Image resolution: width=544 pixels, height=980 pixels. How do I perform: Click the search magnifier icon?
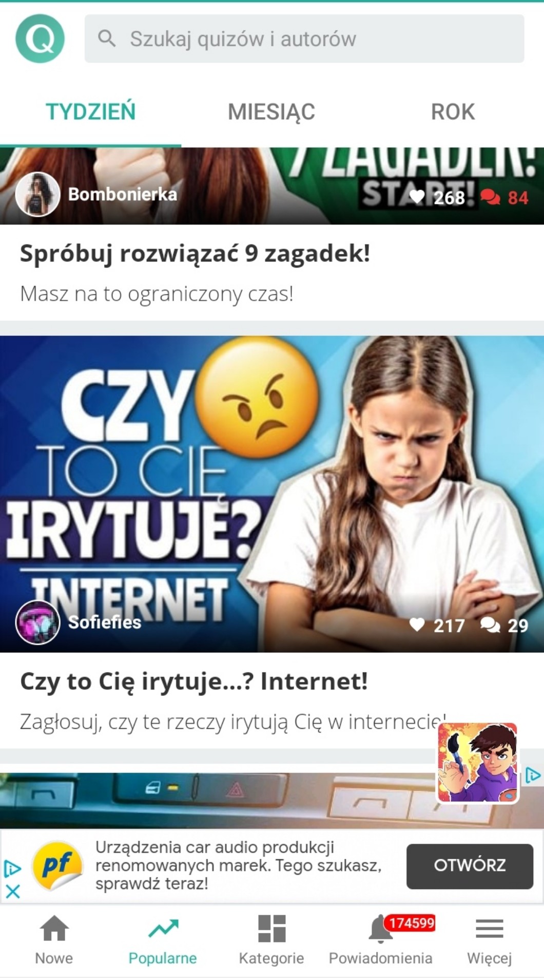pos(107,39)
